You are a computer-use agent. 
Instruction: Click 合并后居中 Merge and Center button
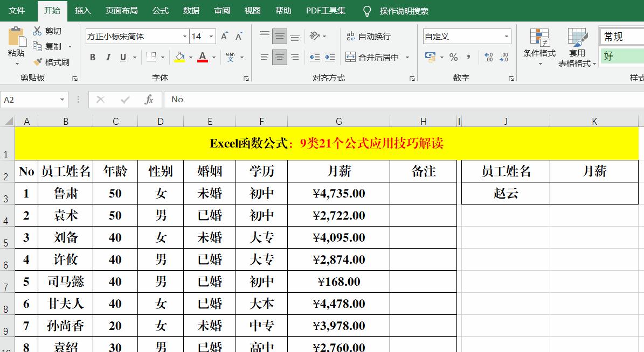click(372, 57)
